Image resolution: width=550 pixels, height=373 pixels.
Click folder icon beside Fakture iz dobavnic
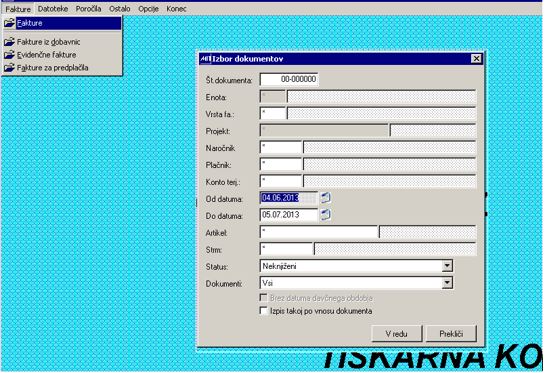[9, 42]
